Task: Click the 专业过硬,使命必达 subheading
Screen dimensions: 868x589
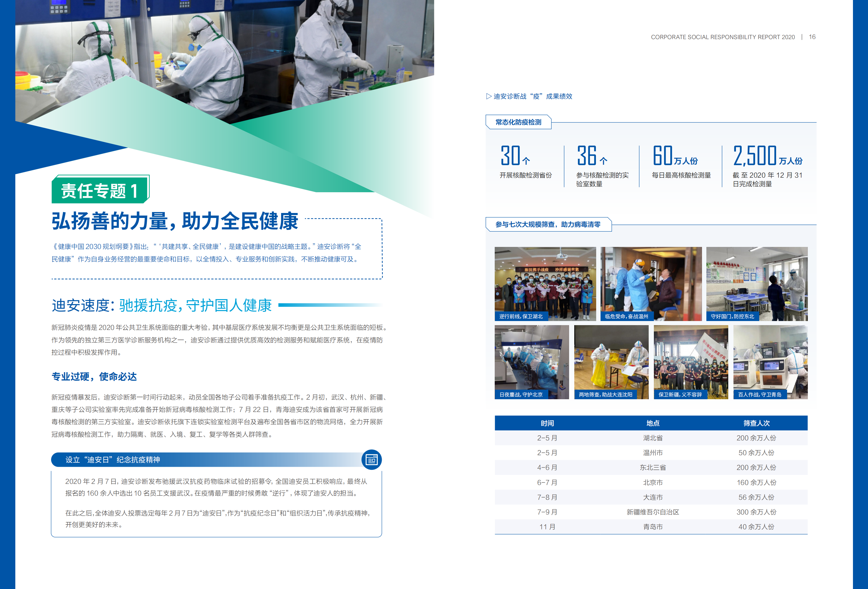Action: pyautogui.click(x=94, y=377)
